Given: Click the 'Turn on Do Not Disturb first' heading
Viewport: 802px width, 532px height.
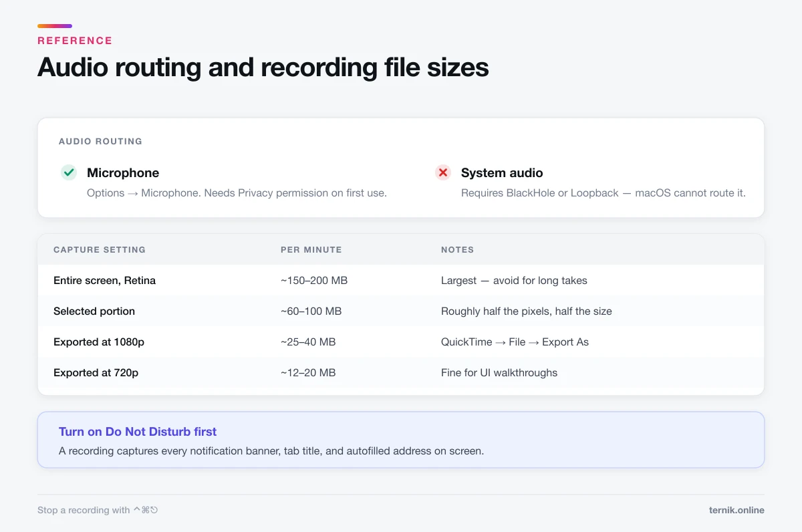Looking at the screenshot, I should click(138, 432).
